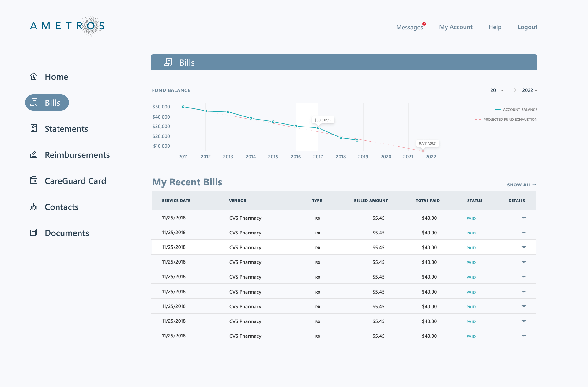Click the Home house icon in sidebar
Screen dimensions: 588x387
(x=34, y=76)
